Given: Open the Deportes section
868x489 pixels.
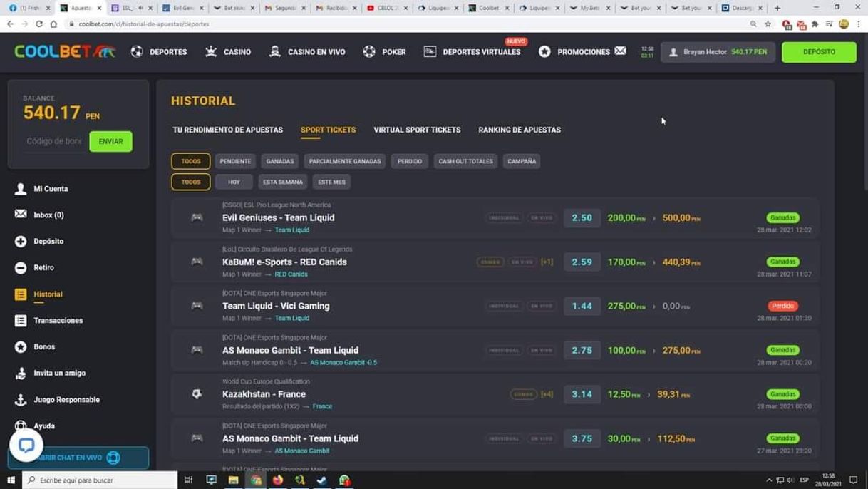Looking at the screenshot, I should pyautogui.click(x=159, y=52).
